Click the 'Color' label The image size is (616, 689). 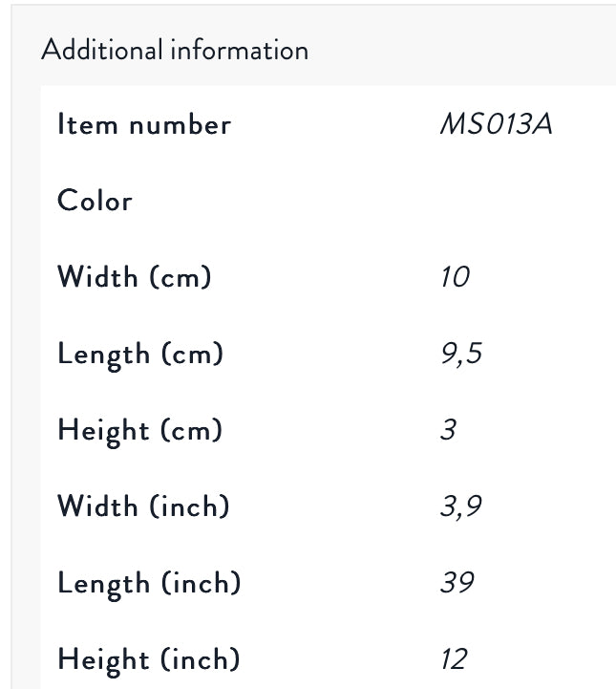[x=95, y=201]
